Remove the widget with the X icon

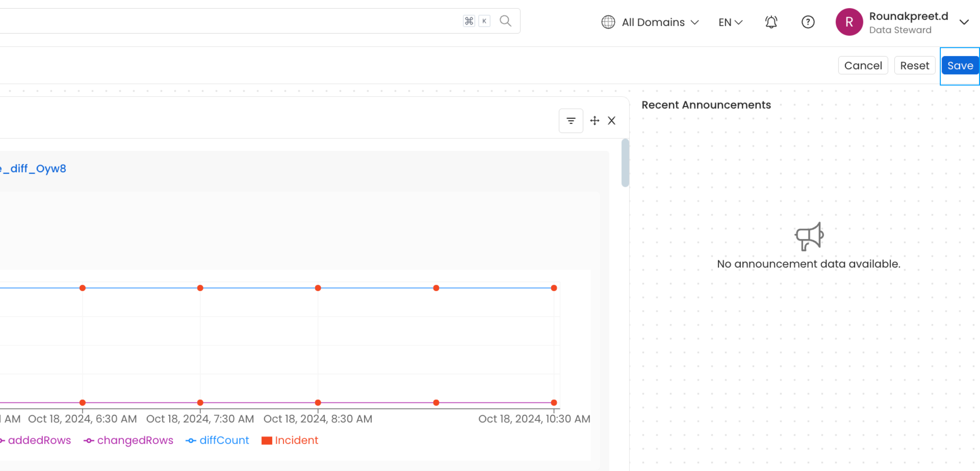point(611,121)
